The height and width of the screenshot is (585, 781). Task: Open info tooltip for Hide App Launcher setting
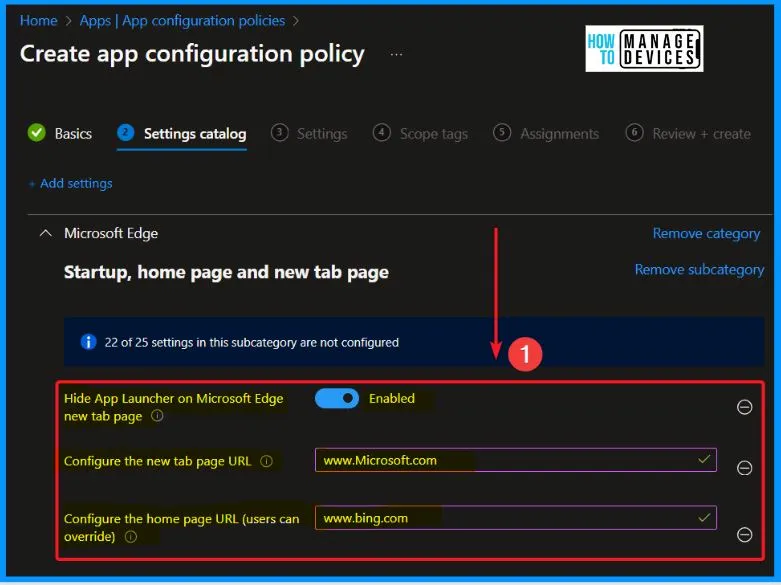pos(157,416)
